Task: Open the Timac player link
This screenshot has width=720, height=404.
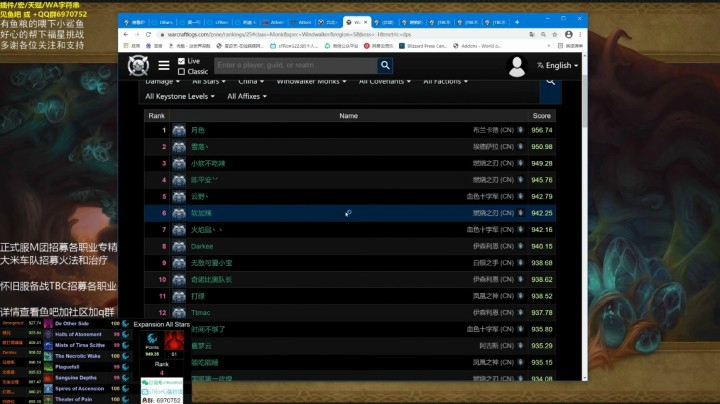Action: (x=201, y=313)
